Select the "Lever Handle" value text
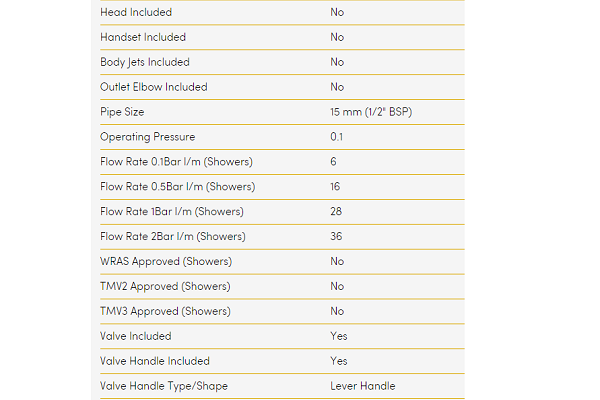The height and width of the screenshot is (400, 600). click(363, 386)
